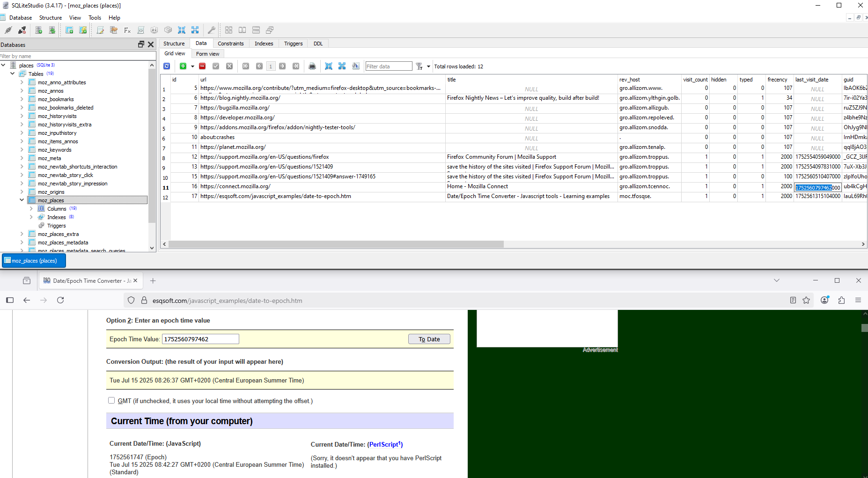
Task: Open the SQL editor icon
Action: (x=100, y=30)
